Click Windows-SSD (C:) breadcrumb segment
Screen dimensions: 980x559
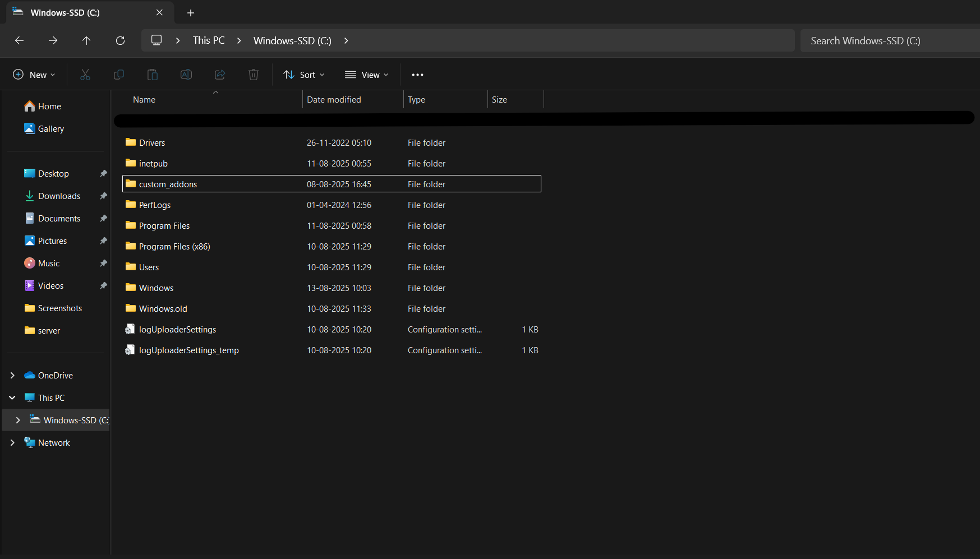point(292,40)
